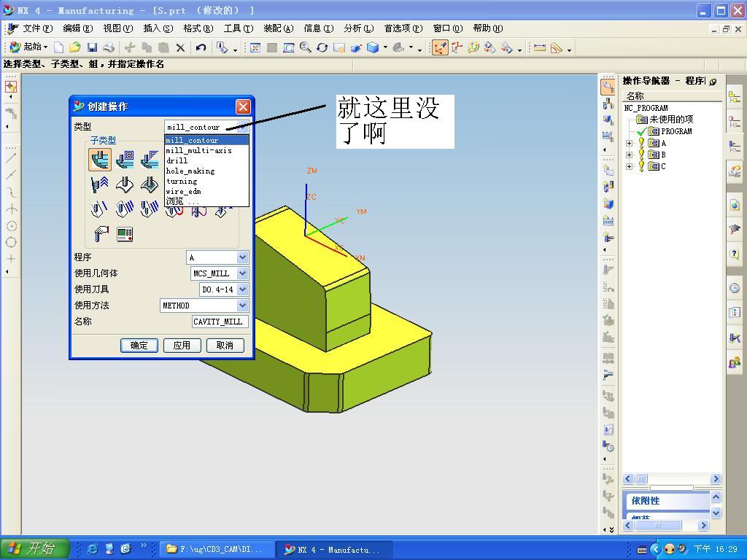Open the Internet Explorer resource bar tab
The height and width of the screenshot is (560, 747).
click(735, 205)
